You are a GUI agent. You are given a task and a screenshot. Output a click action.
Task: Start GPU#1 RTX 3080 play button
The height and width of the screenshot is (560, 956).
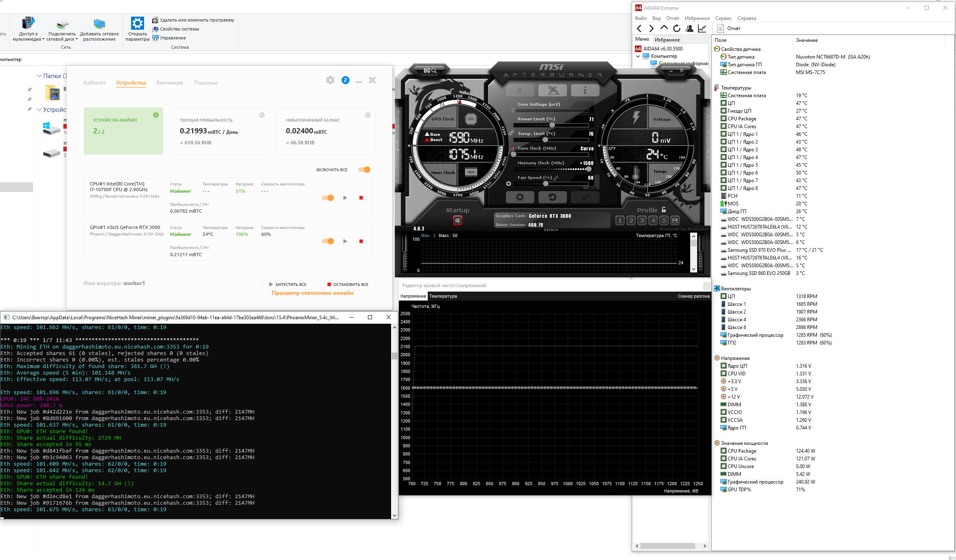345,241
